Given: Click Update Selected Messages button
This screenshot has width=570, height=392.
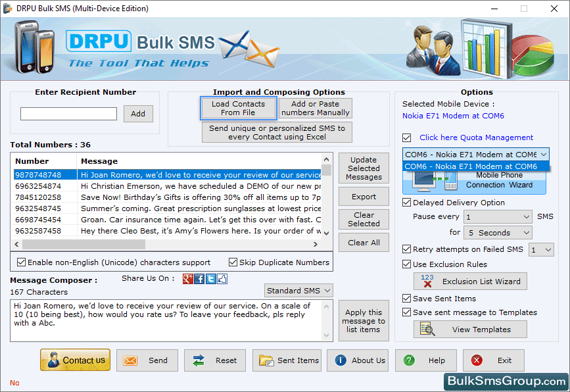Looking at the screenshot, I should coord(364,168).
